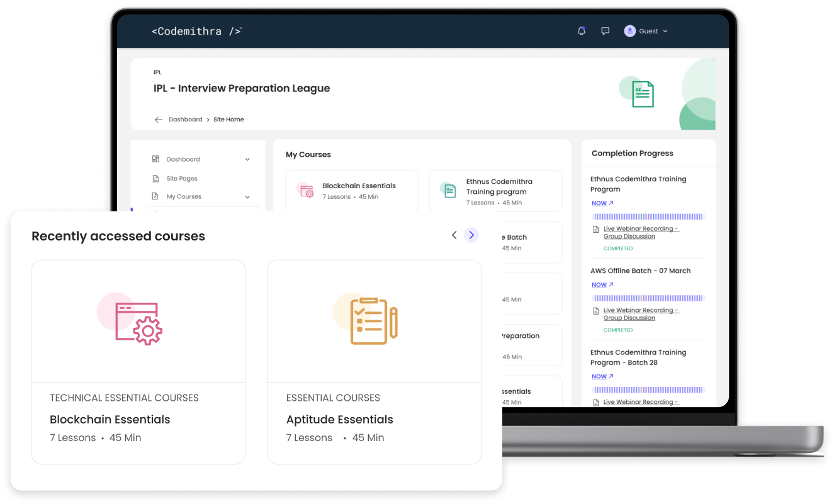
Task: Click IPL - Interview Preparation League title
Action: point(242,88)
